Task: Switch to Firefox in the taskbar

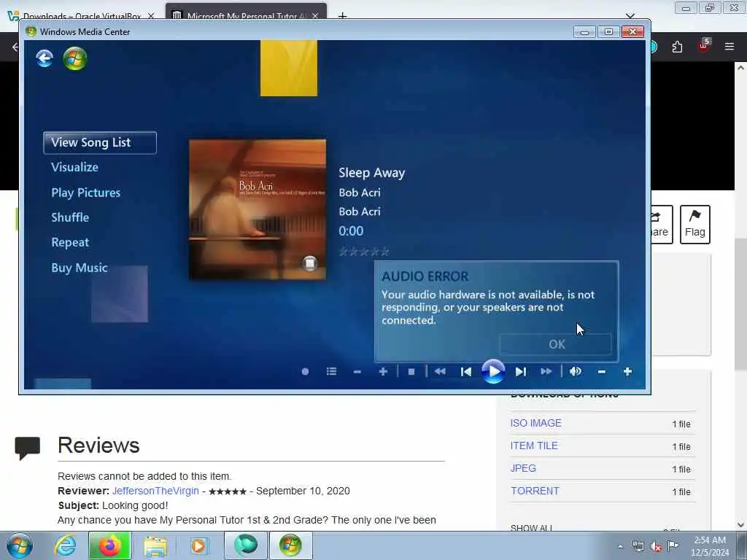Action: point(109,545)
